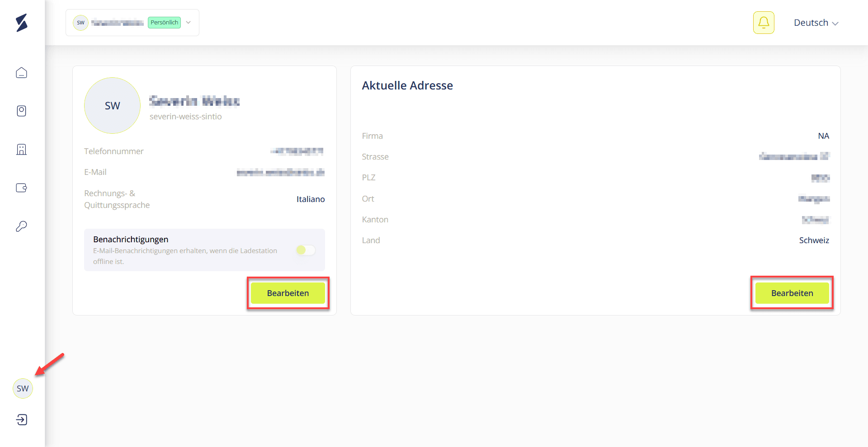The height and width of the screenshot is (447, 868).
Task: Expand the Deutsch language dropdown
Action: pyautogui.click(x=816, y=23)
